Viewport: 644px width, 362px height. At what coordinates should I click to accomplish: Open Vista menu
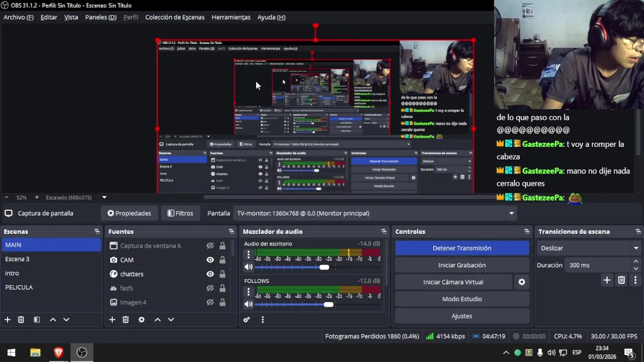[x=71, y=17]
